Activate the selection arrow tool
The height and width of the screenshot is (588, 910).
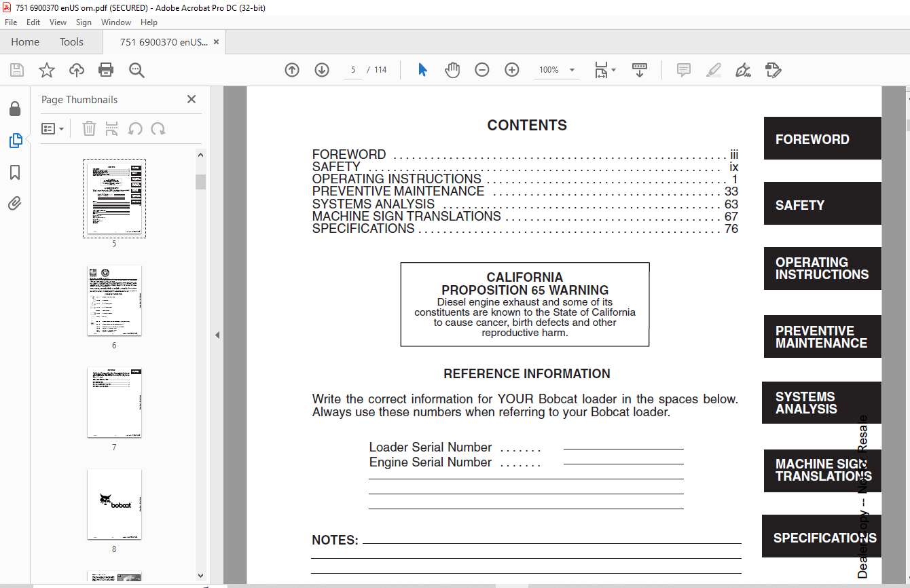(x=422, y=70)
